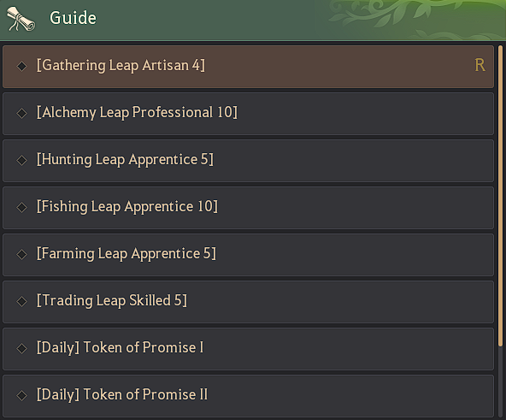The height and width of the screenshot is (420, 506).
Task: Click the diamond marker next to Fishing Leap Apprentice 10
Action: coord(22,207)
